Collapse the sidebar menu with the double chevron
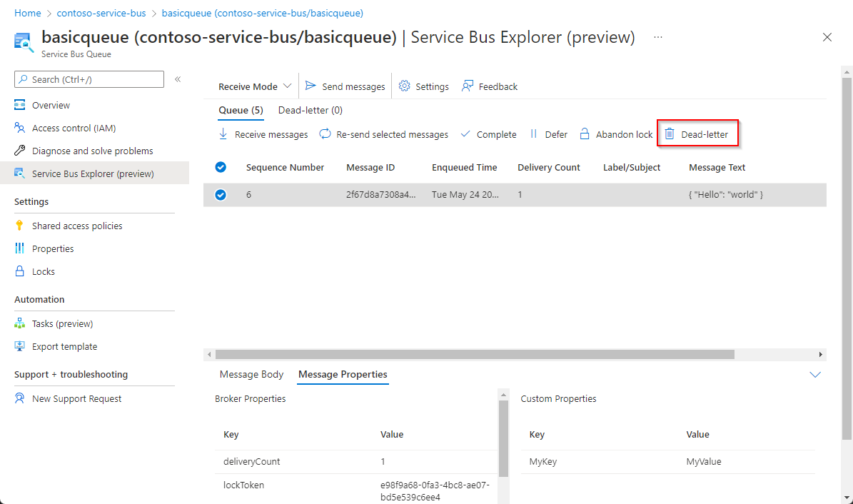The width and height of the screenshot is (853, 504). (178, 79)
